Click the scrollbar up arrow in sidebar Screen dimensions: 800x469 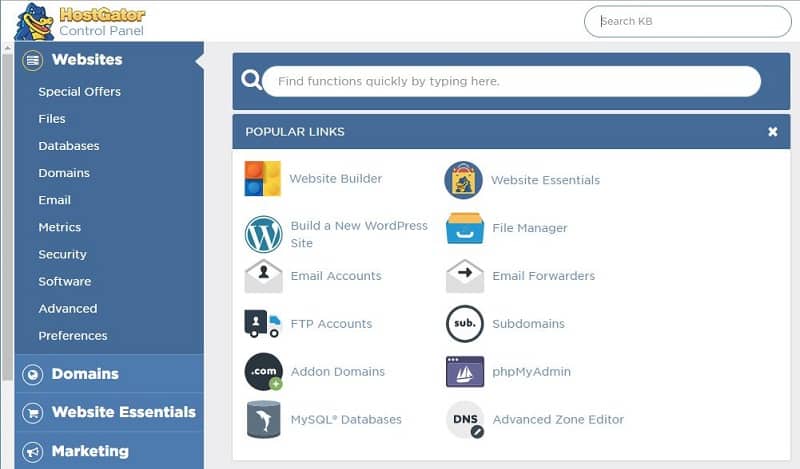(7, 48)
